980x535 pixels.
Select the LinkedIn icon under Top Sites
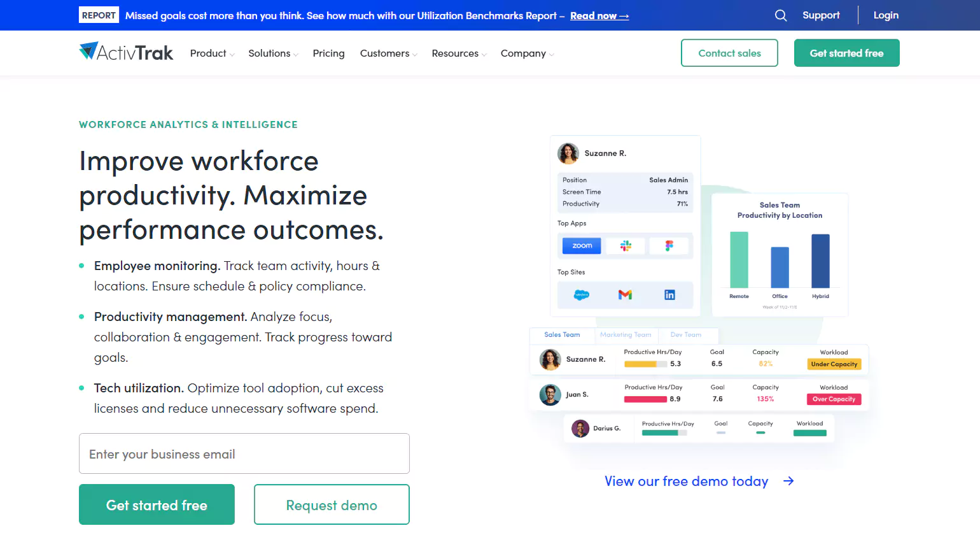[669, 294]
